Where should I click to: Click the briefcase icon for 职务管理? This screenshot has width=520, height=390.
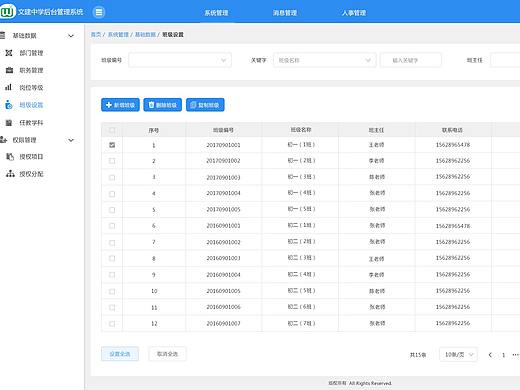tap(9, 70)
